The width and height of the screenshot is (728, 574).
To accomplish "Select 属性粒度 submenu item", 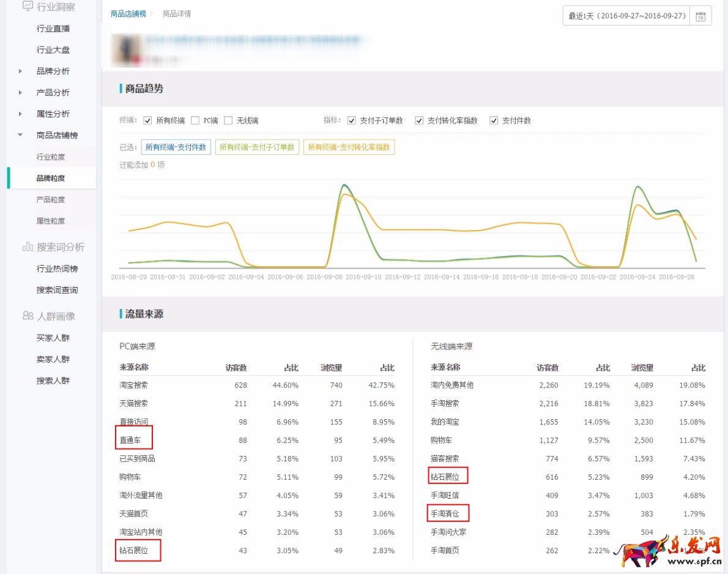I will tap(51, 221).
